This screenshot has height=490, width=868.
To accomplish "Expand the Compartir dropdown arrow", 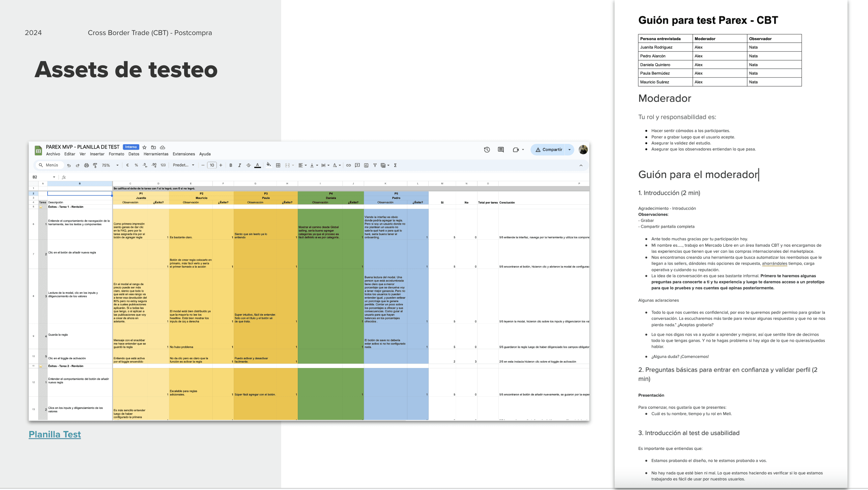I will (570, 150).
